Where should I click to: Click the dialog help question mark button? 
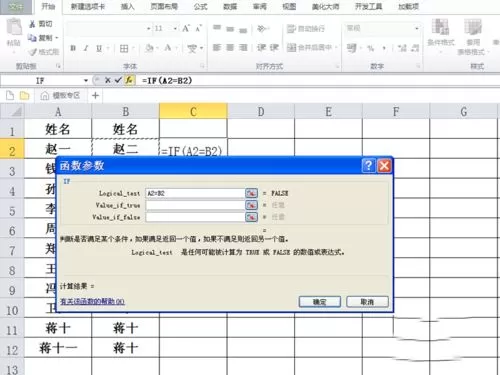[368, 165]
